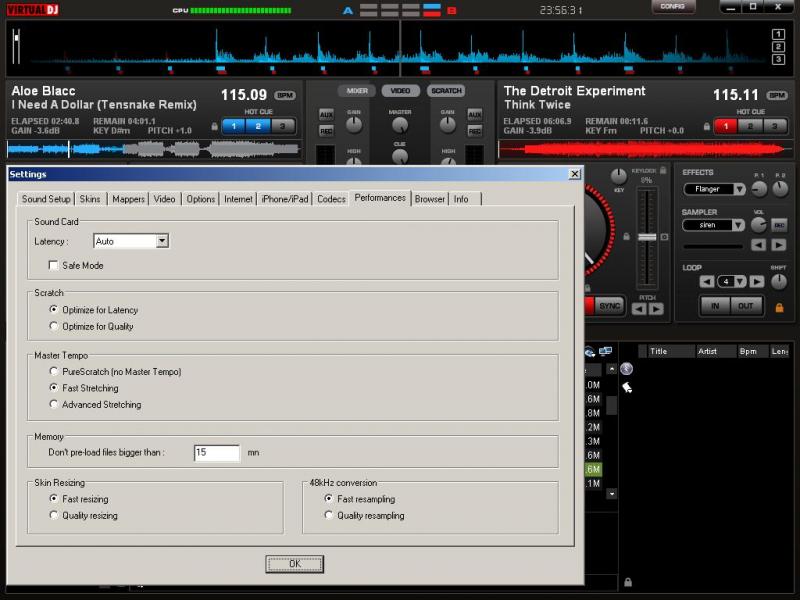
Task: Toggle the hot cue lock on Aloe Blacc deck
Action: [215, 126]
